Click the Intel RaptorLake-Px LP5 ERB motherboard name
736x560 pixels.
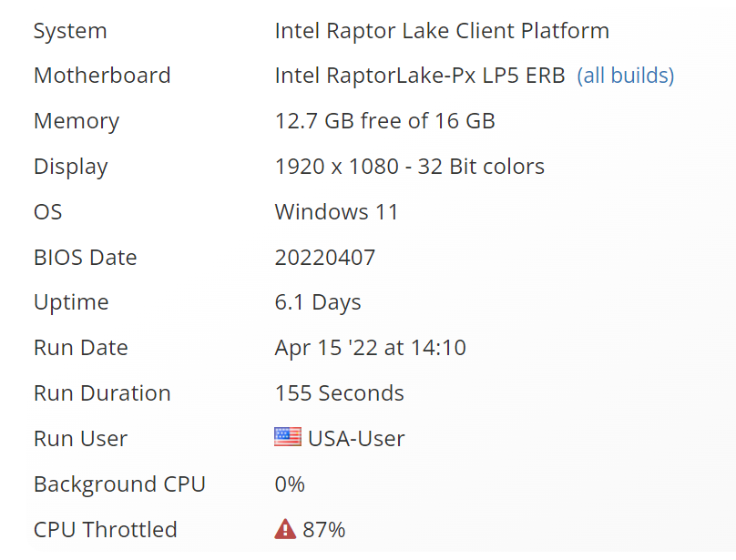(420, 76)
